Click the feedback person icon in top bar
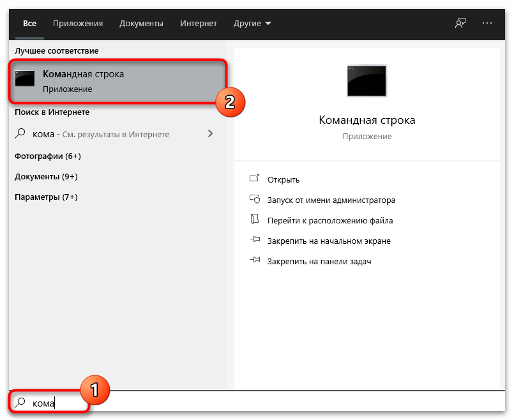This screenshot has width=514, height=420. pyautogui.click(x=460, y=24)
